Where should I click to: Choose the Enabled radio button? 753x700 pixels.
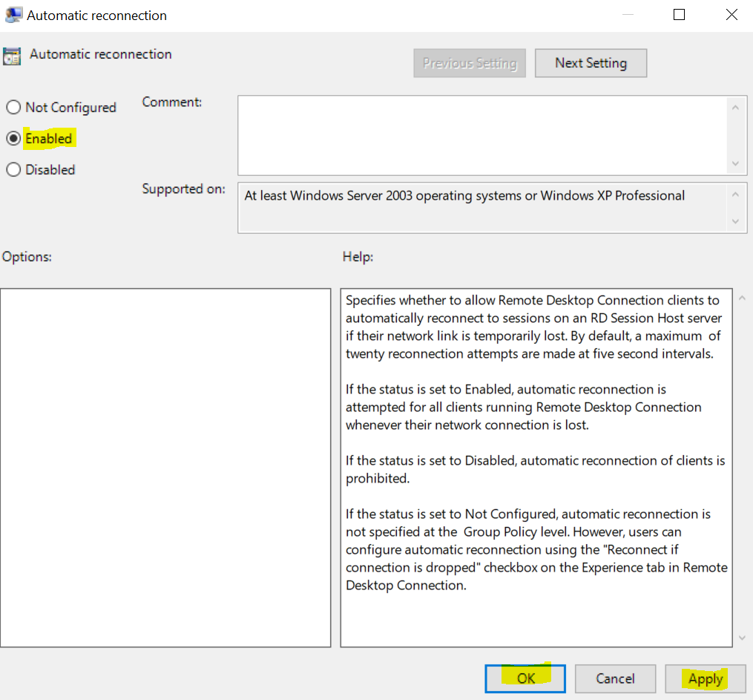13,139
